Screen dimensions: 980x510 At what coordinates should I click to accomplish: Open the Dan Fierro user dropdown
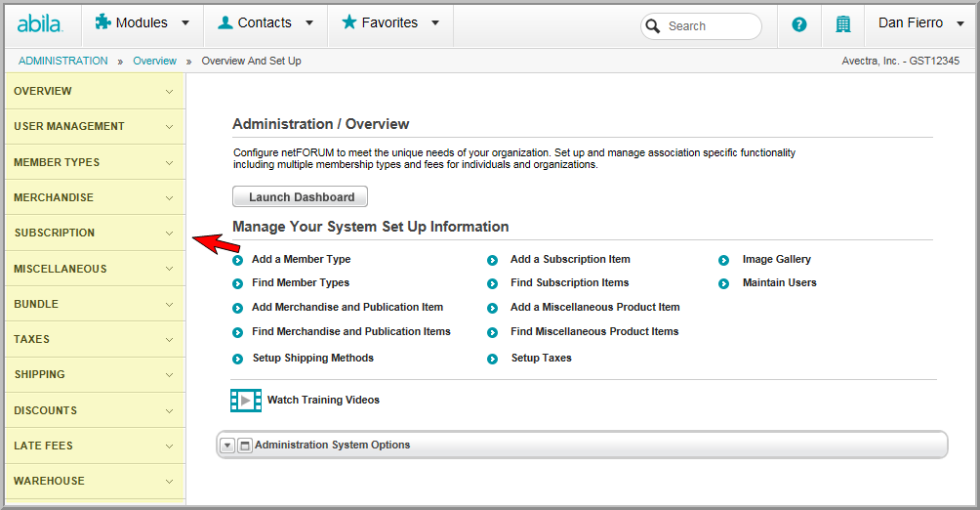(x=920, y=23)
